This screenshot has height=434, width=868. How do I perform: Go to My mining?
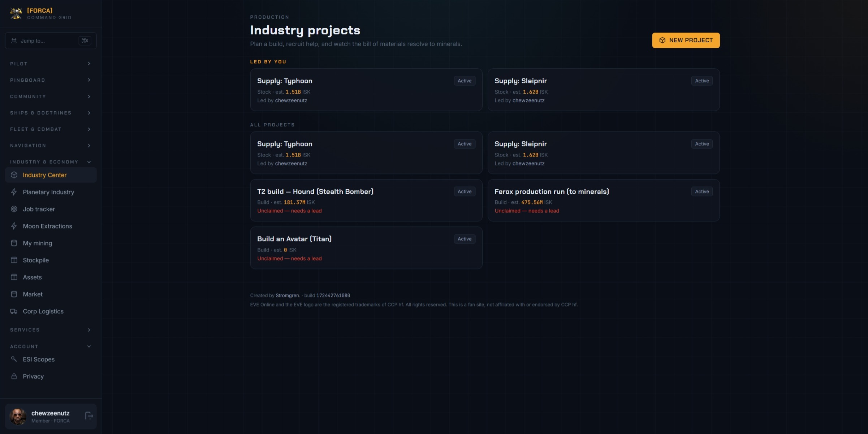pyautogui.click(x=51, y=243)
